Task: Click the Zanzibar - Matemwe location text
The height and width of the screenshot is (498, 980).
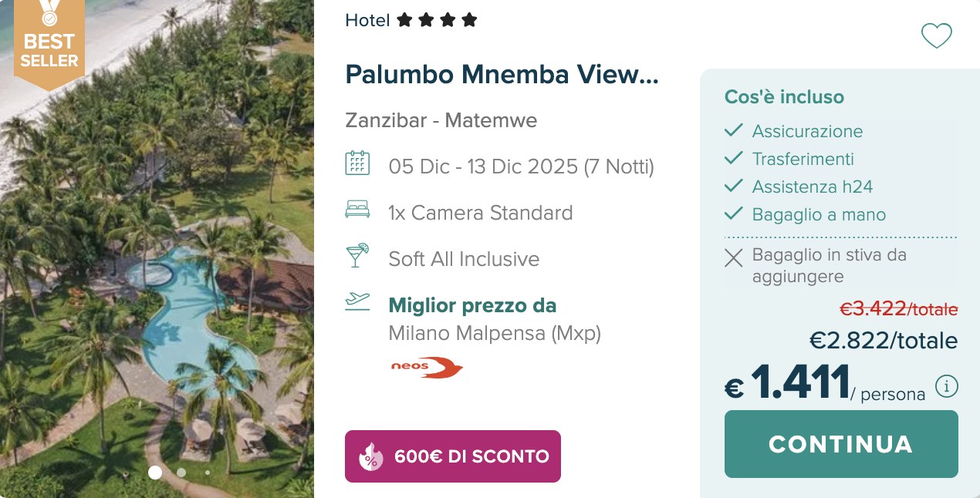Action: pyautogui.click(x=441, y=120)
